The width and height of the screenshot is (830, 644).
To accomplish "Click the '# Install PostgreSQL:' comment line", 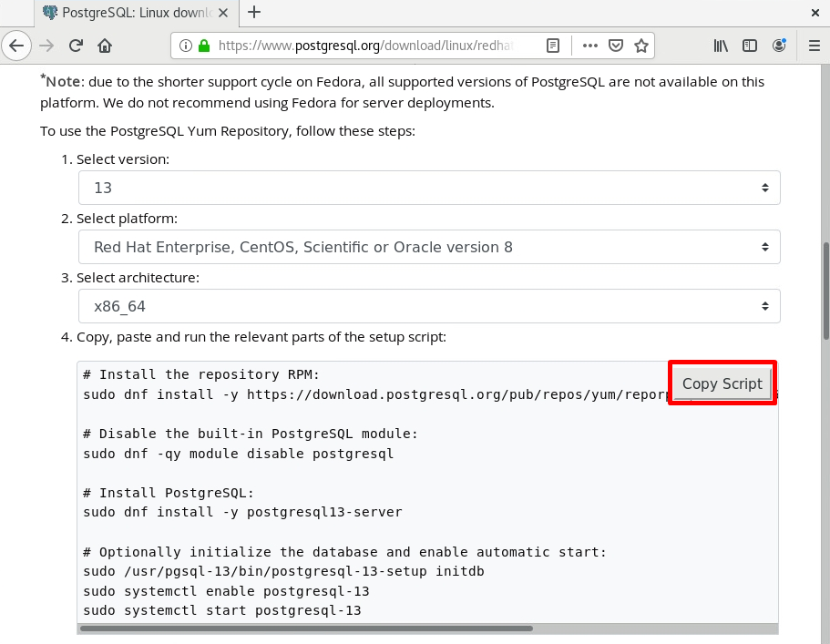I will (169, 493).
